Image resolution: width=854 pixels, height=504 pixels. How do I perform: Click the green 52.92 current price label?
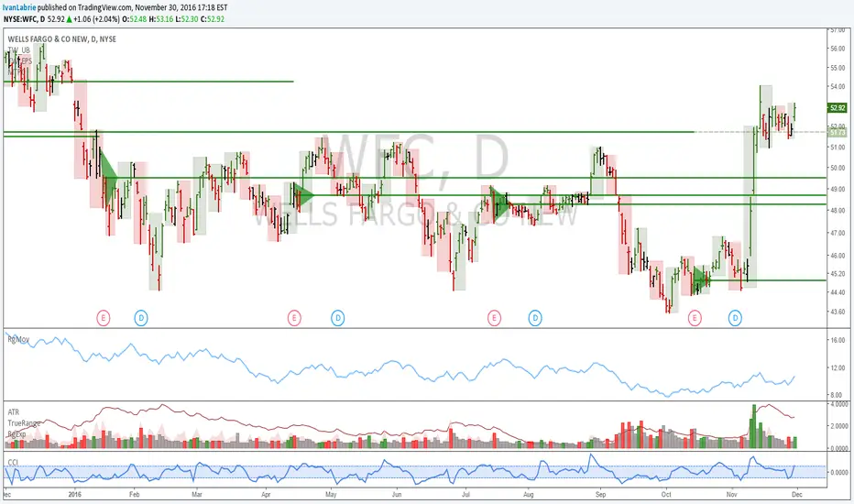pos(838,108)
